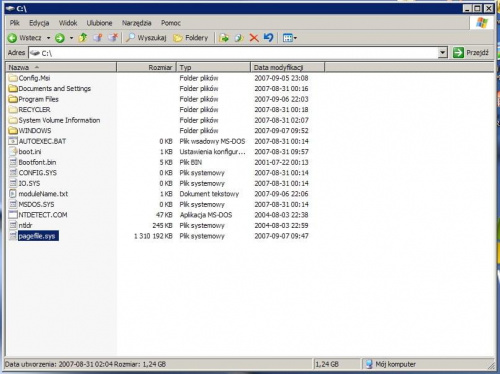The image size is (500, 374).
Task: Click the AUTOEXEC.BAT file icon
Action: [13, 141]
